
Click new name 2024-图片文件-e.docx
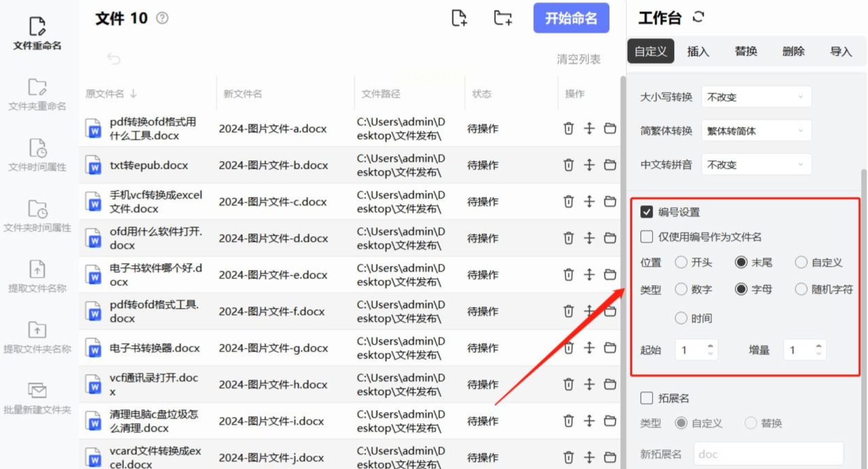pyautogui.click(x=273, y=275)
